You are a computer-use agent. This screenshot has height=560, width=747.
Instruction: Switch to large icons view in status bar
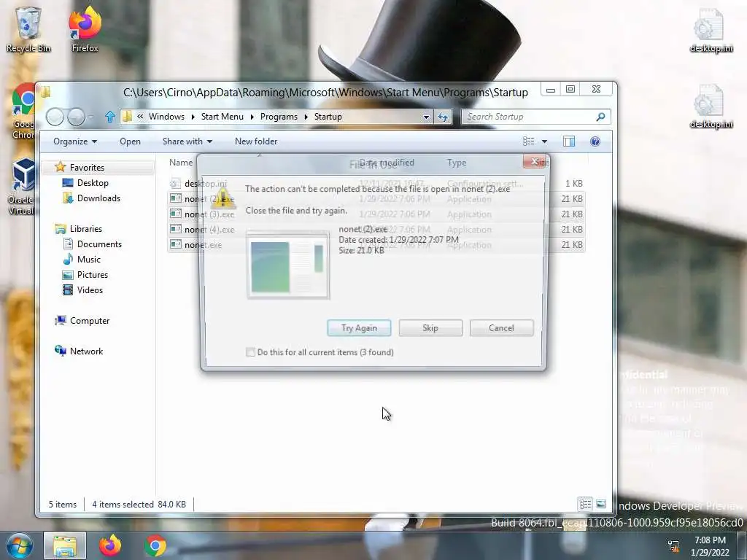tap(601, 504)
